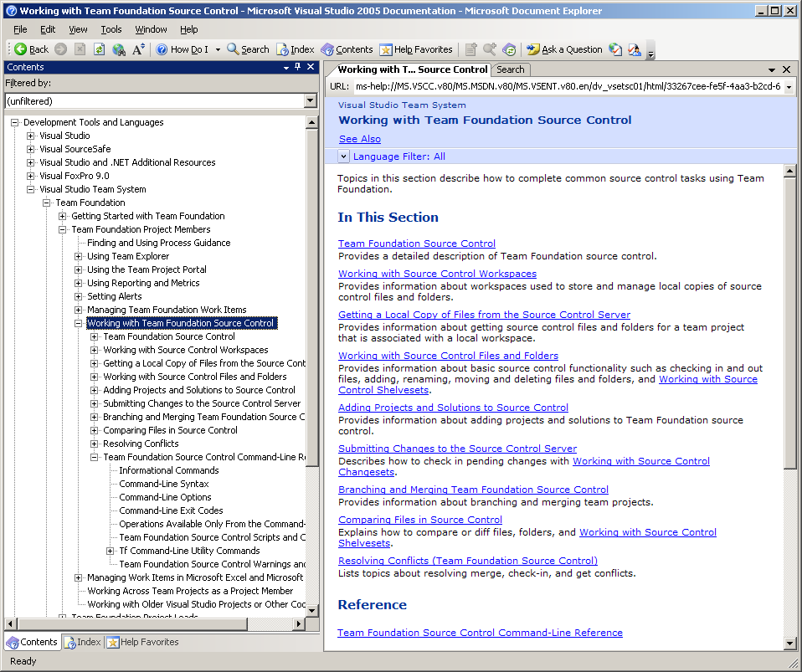The height and width of the screenshot is (672, 802).
Task: Select Informational Commands in tree
Action: pyautogui.click(x=169, y=470)
